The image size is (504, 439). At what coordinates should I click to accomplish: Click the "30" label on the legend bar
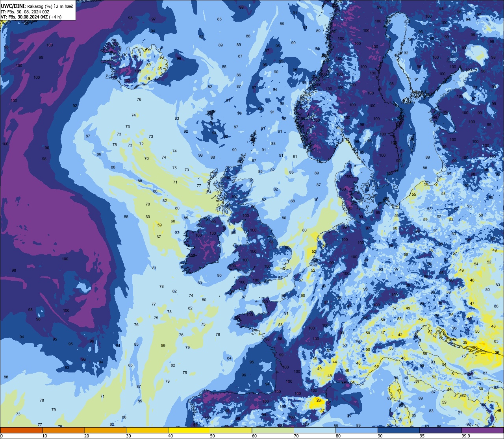(x=128, y=436)
